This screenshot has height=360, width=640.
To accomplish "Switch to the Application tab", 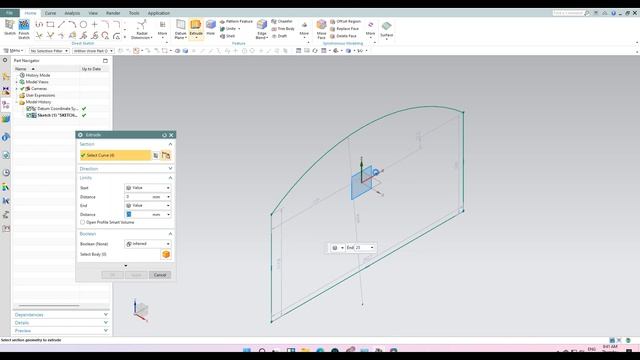I will pyautogui.click(x=158, y=13).
